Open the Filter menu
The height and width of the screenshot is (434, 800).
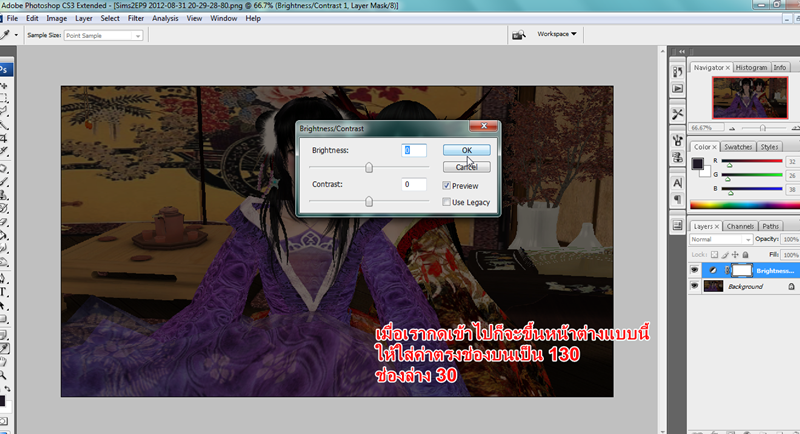(x=136, y=18)
